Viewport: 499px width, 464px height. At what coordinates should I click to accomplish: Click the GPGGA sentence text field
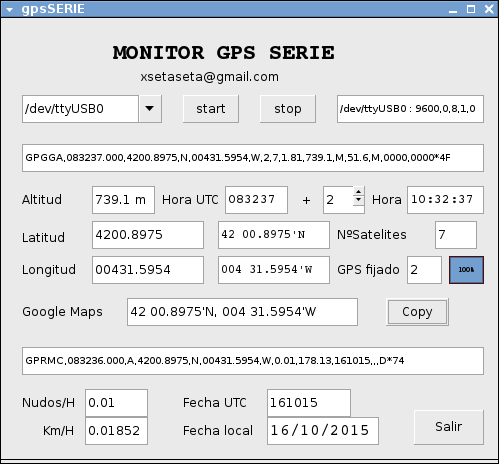tap(253, 158)
